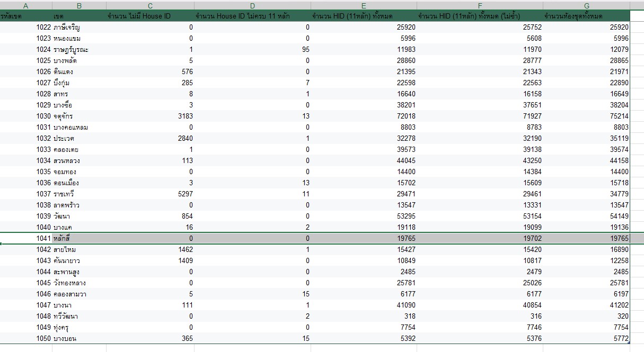Select district name cell สวนหลวง
644x352 pixels.
tap(79, 160)
